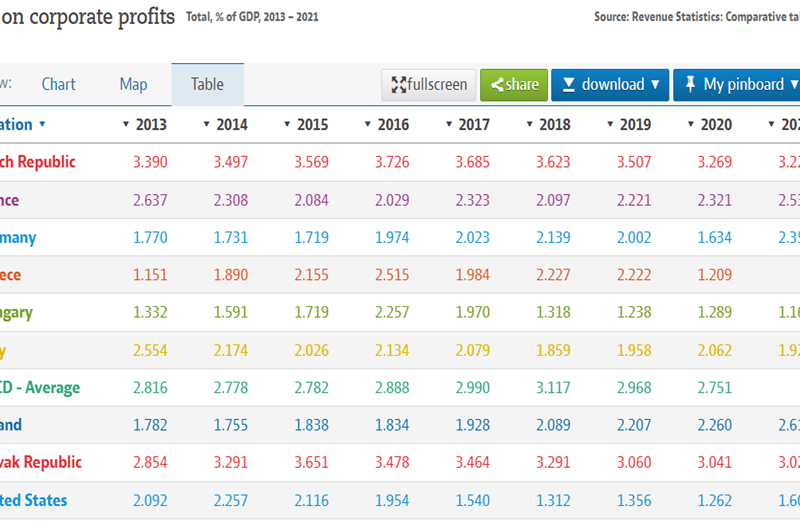Click the download arrow icon
This screenshot has height=528, width=800.
tap(567, 85)
